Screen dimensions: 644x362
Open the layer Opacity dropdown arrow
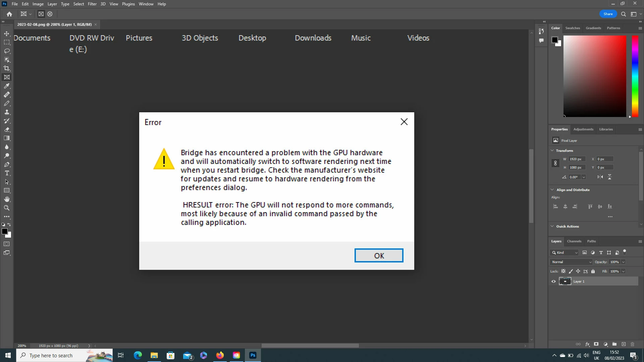tap(623, 262)
